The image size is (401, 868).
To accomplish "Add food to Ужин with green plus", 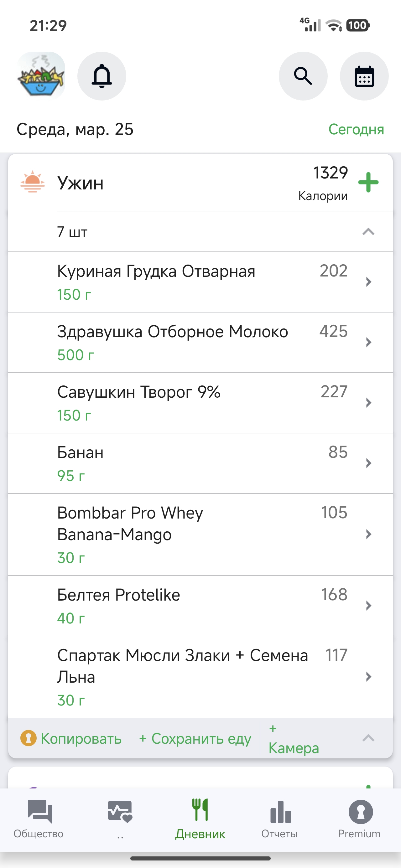I will click(x=368, y=182).
